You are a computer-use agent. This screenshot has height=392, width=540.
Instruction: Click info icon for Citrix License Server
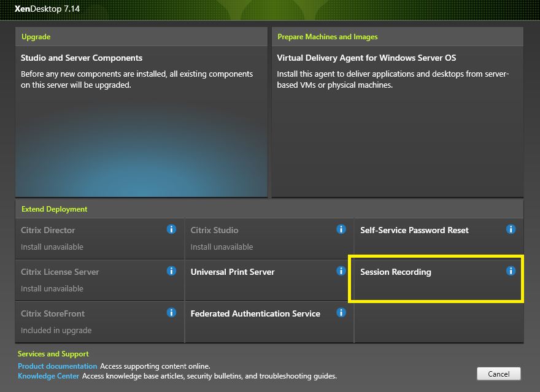[x=171, y=271]
